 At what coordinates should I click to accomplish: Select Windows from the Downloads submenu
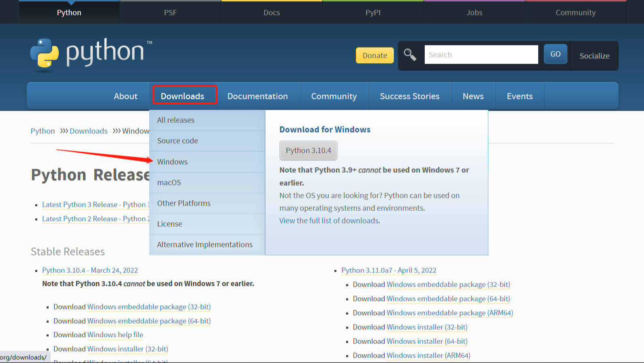coord(172,162)
